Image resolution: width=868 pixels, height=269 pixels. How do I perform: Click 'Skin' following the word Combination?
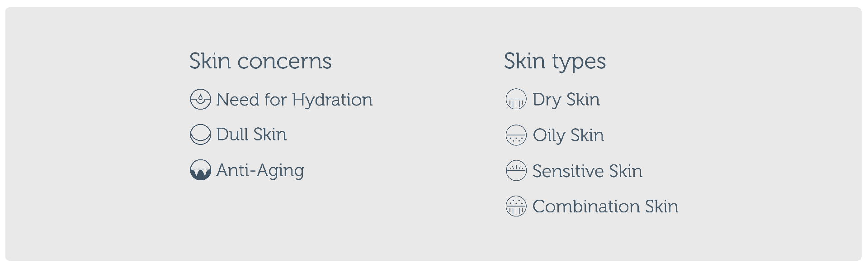coord(661,206)
